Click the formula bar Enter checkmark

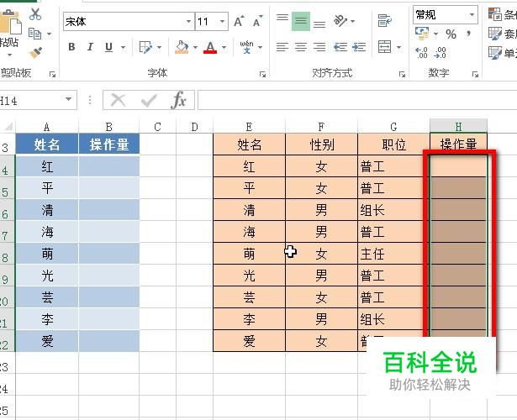click(149, 100)
